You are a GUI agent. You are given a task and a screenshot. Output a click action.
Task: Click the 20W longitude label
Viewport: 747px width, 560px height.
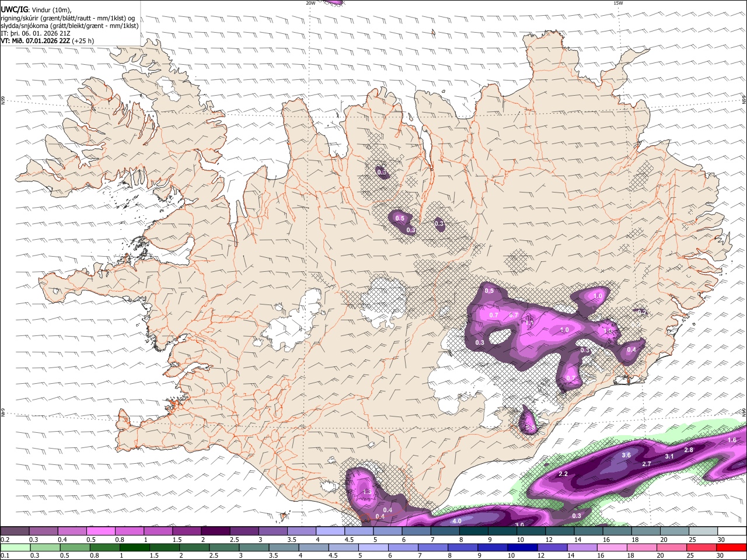point(310,3)
